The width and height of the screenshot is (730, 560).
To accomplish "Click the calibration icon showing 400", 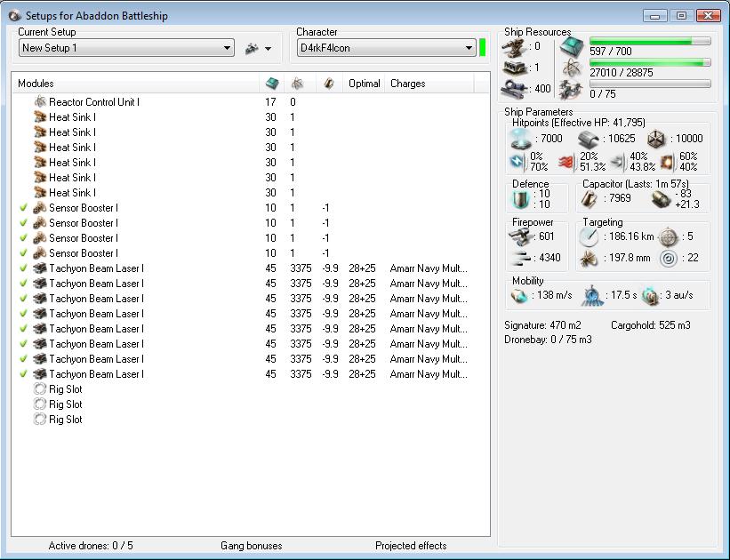I will pos(515,89).
